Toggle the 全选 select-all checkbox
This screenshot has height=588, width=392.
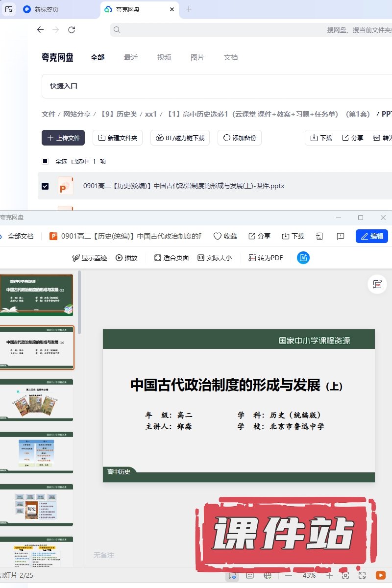pos(45,161)
